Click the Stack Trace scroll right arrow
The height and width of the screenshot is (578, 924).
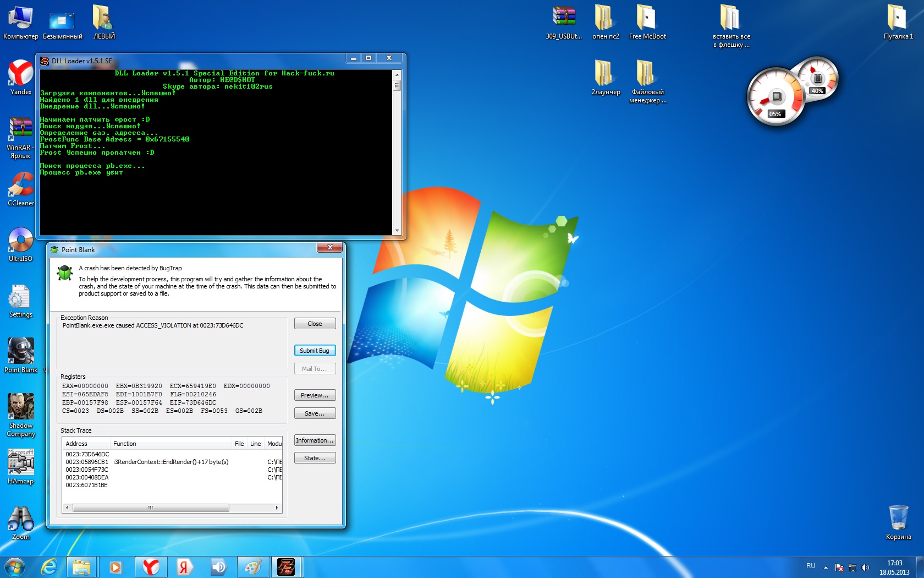tap(277, 508)
